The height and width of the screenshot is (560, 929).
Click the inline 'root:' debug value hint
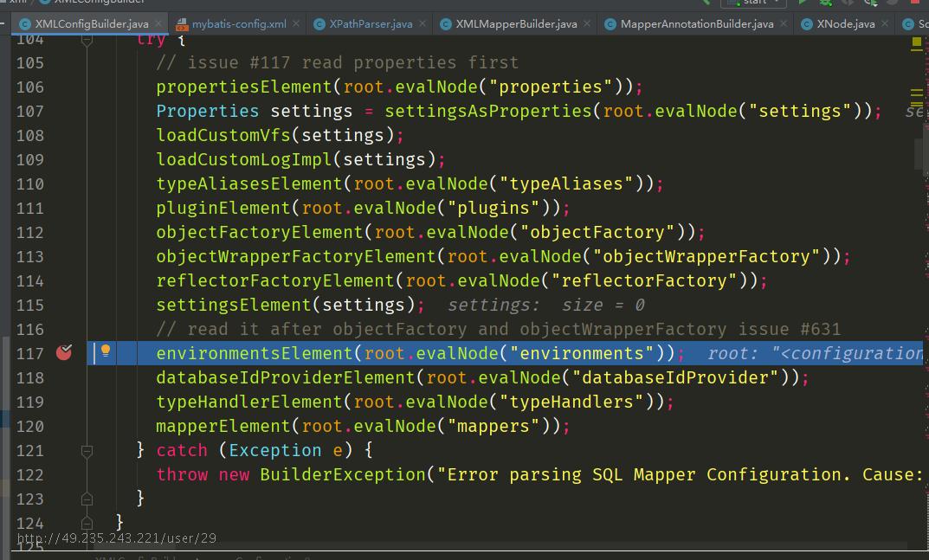[x=816, y=354]
